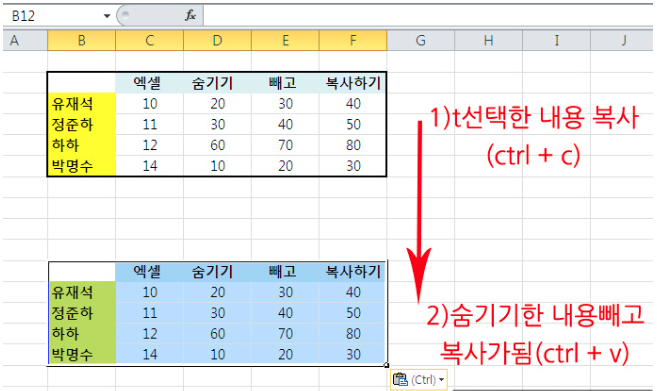The width and height of the screenshot is (657, 391).
Task: Click 엑셀 header in the unselected original table
Action: pos(150,83)
